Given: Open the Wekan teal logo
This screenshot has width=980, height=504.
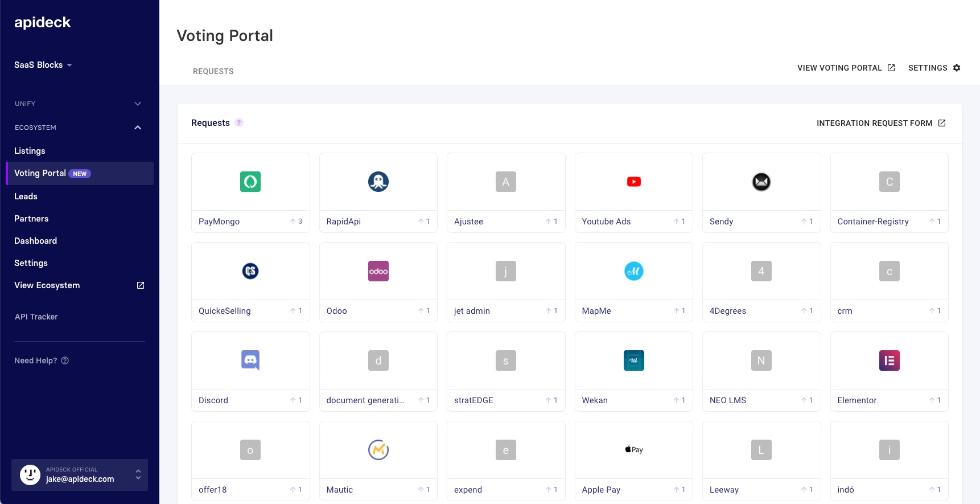Looking at the screenshot, I should [x=634, y=360].
